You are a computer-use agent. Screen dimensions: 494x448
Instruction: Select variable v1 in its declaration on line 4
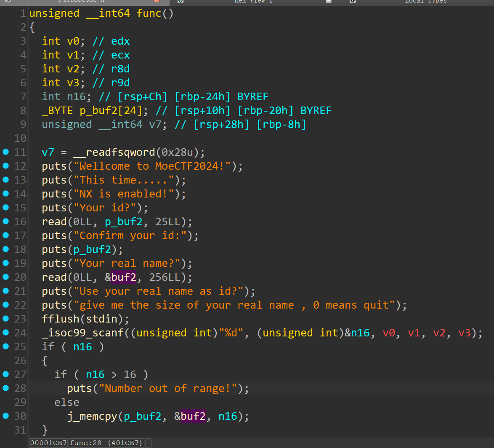73,55
